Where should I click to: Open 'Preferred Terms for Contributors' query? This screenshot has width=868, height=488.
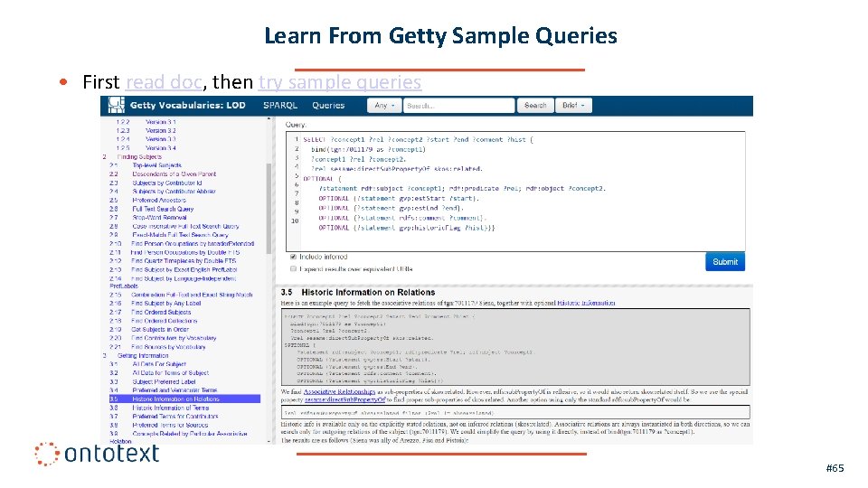(175, 417)
